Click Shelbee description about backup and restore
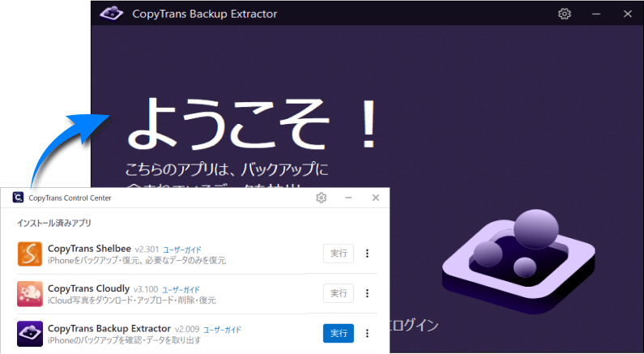 [x=137, y=260]
